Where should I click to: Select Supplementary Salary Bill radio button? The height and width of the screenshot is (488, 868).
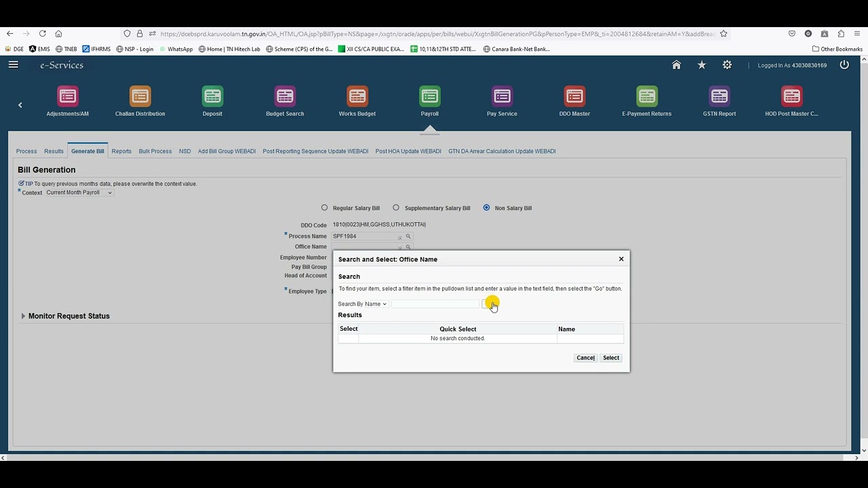tap(396, 208)
